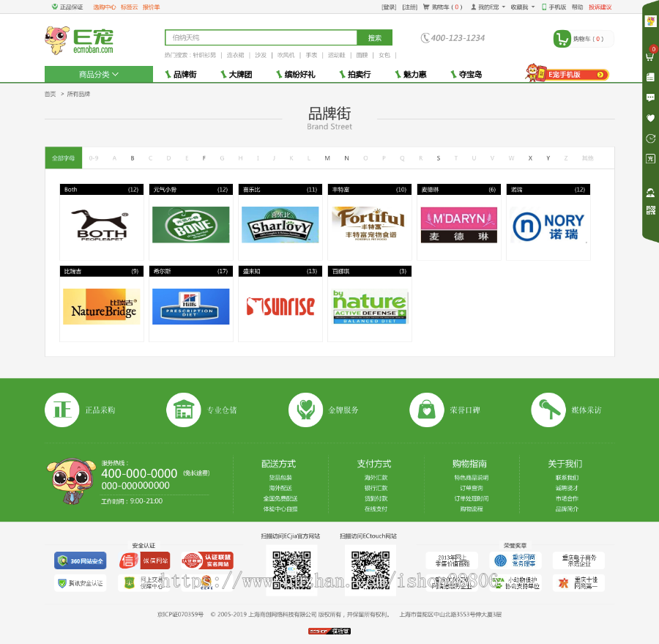Click the 360网站安全 badge
Screen dimensions: 659x644
pos(81,560)
